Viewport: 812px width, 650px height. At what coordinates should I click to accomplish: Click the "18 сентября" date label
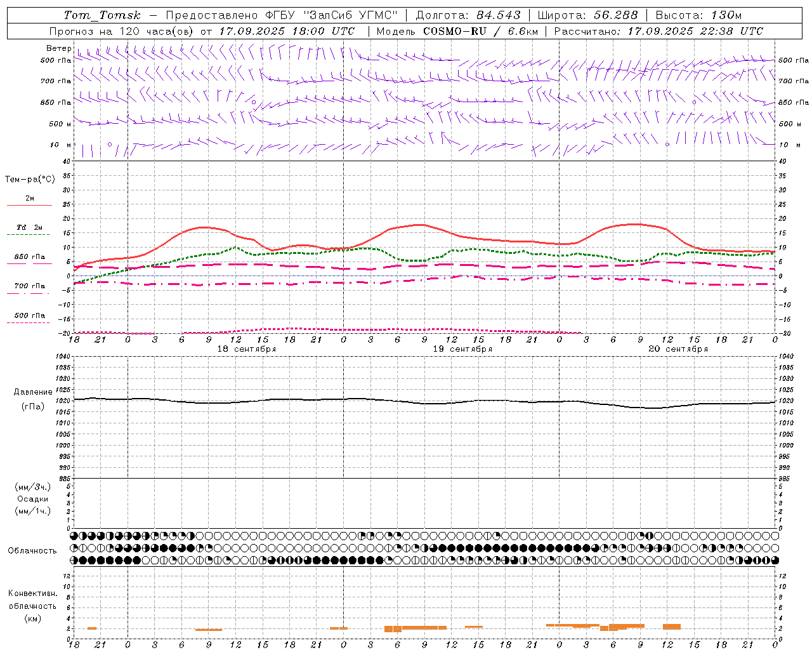(x=247, y=349)
